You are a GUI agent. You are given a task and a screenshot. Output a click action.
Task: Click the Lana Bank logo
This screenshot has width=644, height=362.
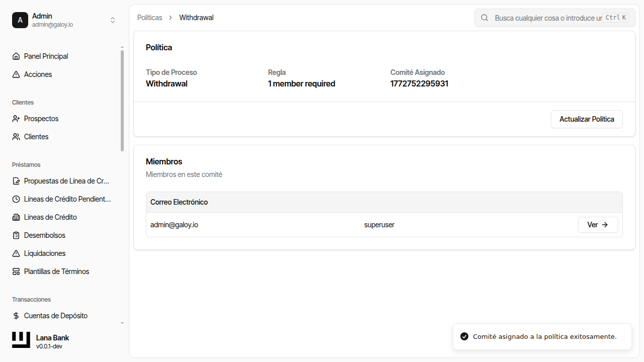tap(21, 340)
